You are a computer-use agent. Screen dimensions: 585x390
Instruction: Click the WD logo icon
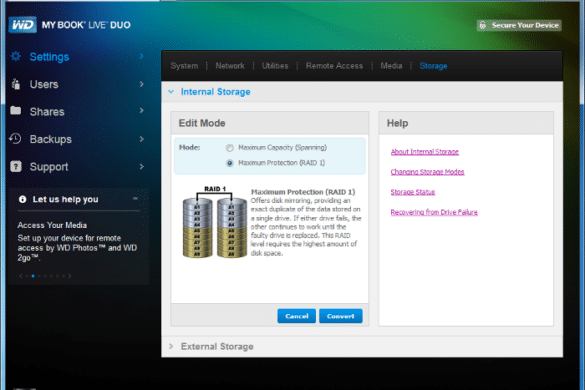[22, 25]
